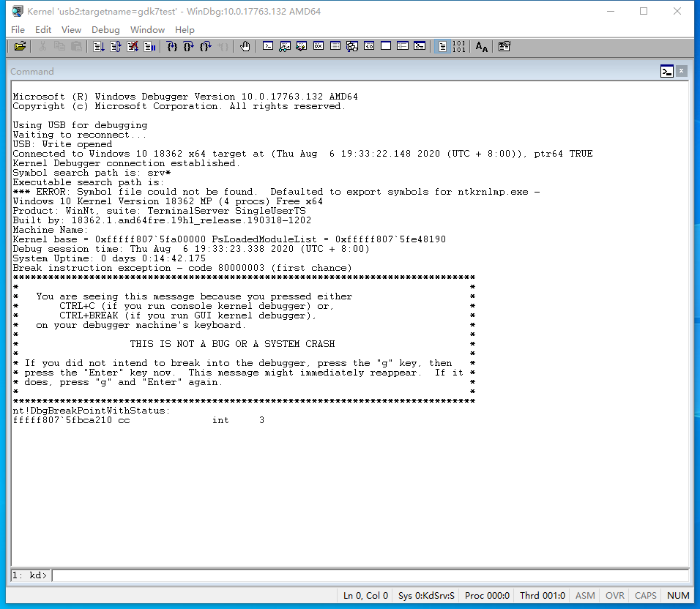Click the Stop Debugging toolbar icon

pos(133,46)
